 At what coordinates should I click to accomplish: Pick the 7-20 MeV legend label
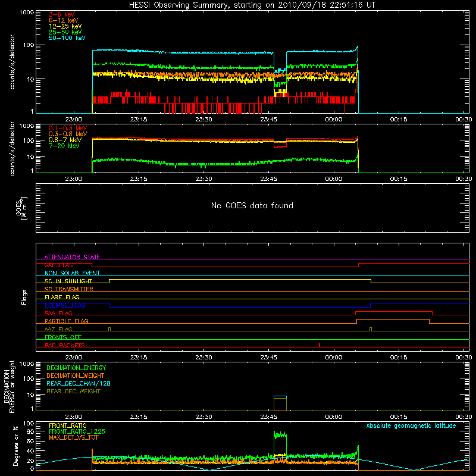[64, 146]
